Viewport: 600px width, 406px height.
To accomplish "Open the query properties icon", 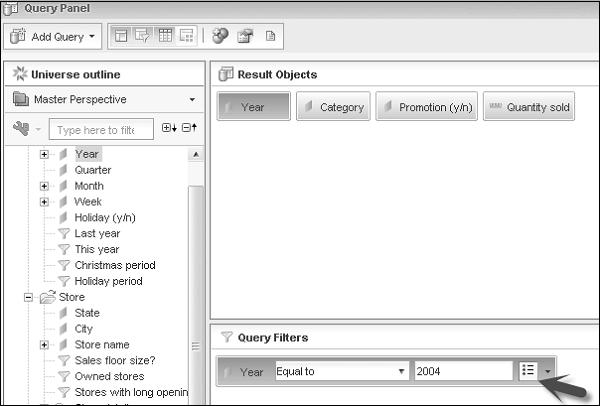I will click(x=245, y=36).
